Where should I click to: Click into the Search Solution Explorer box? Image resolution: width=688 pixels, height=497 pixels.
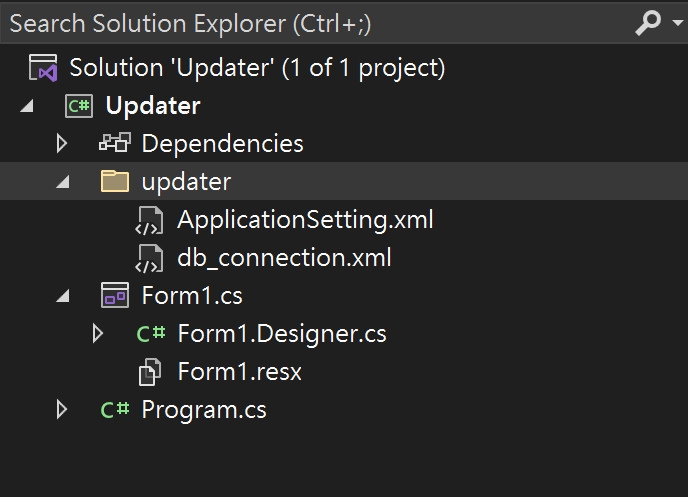click(300, 23)
